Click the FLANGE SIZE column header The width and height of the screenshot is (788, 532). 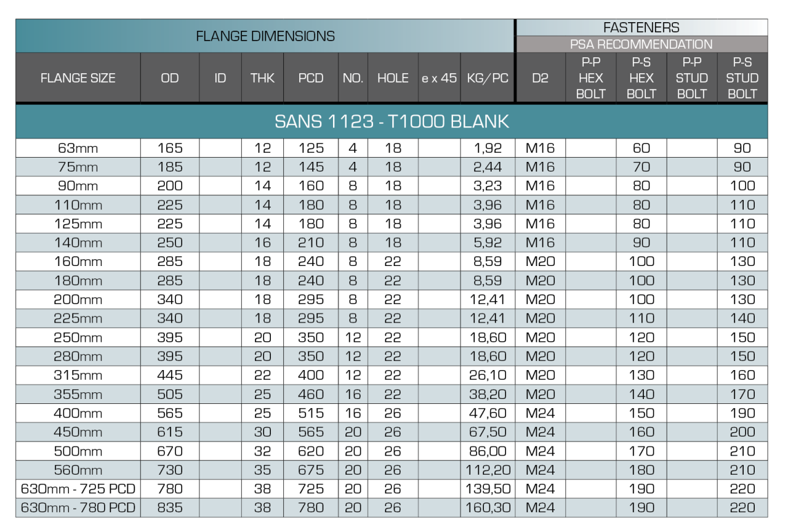pyautogui.click(x=78, y=78)
